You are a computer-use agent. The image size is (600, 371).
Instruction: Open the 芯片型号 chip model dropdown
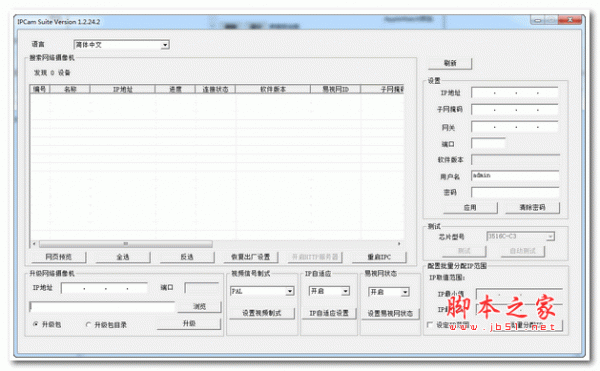(x=520, y=237)
